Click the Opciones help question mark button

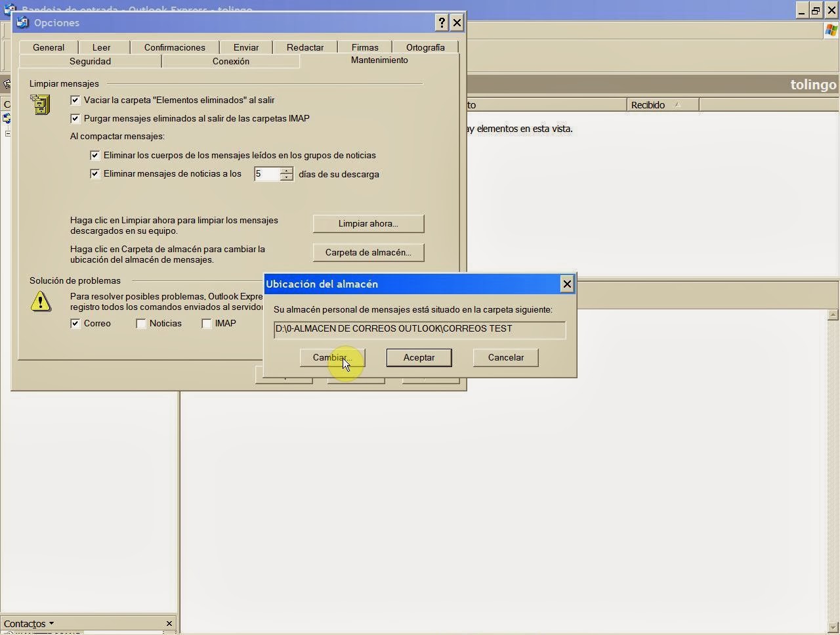coord(442,22)
